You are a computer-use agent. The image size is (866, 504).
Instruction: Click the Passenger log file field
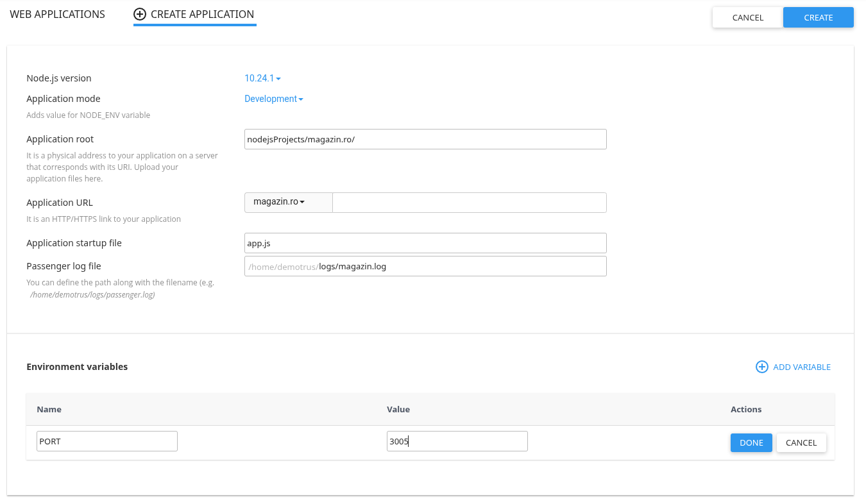coord(425,266)
